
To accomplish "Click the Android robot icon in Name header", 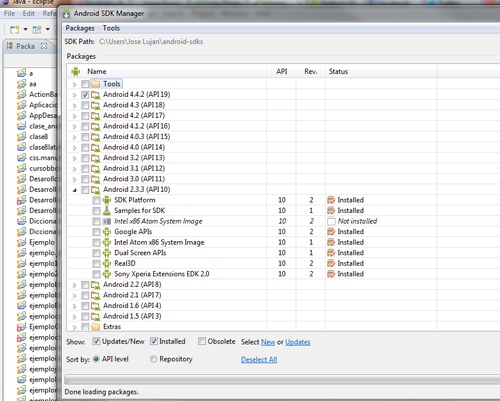I will 76,71.
